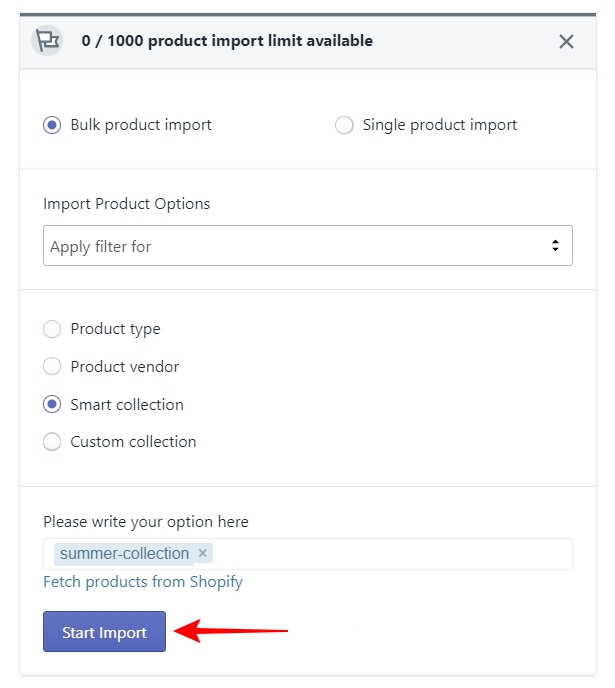Screen dimensions: 615x688
Task: Select Single product import option
Action: coord(344,125)
